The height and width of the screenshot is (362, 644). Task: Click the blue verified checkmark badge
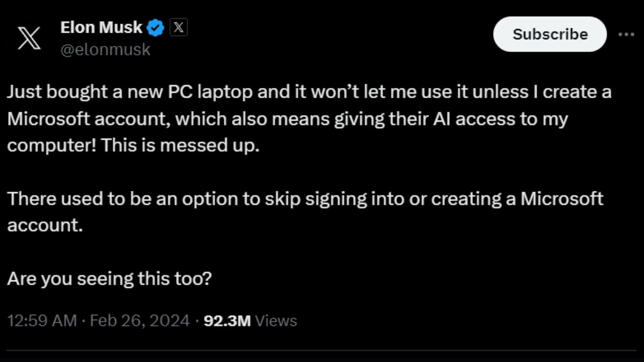coord(156,27)
